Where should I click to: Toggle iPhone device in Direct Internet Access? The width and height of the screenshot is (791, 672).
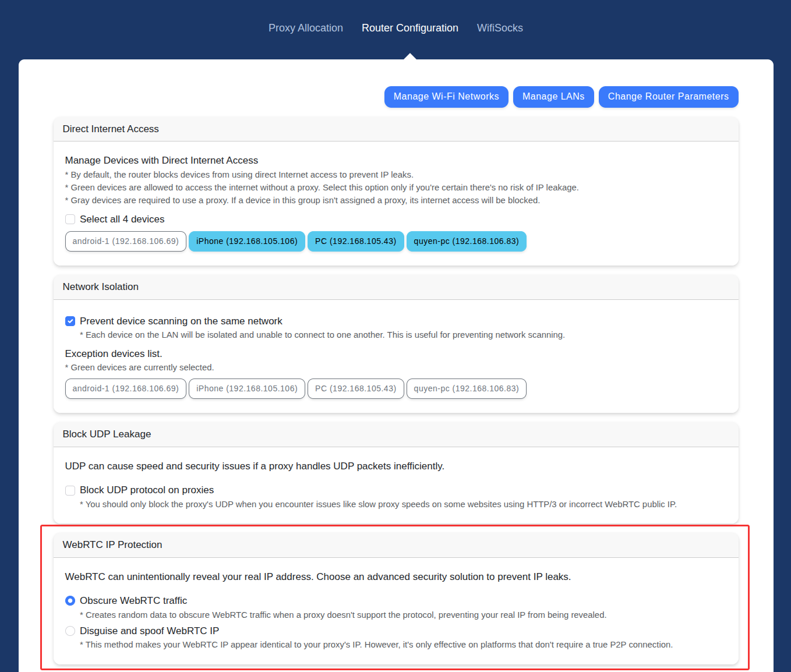tap(246, 242)
